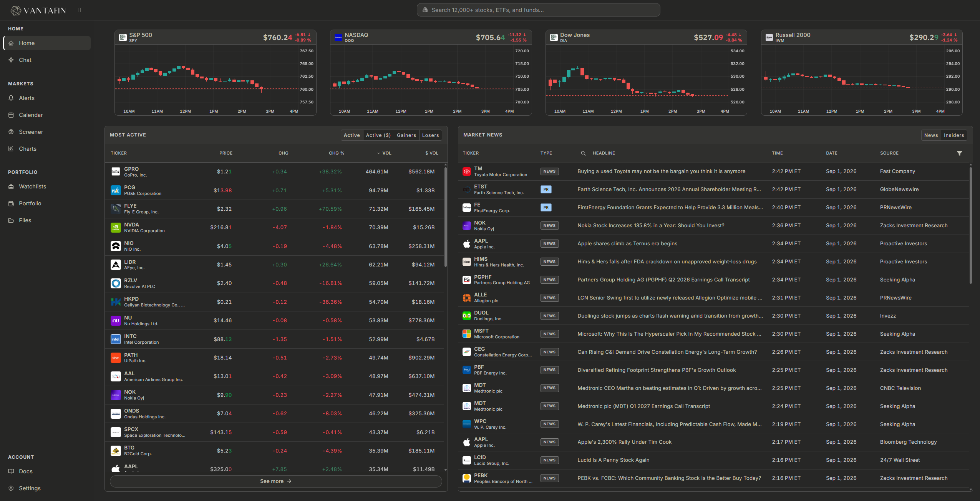Screen dimensions: 980x501
Task: Open Nokia Stock Increases 135.8% headline
Action: pos(651,226)
